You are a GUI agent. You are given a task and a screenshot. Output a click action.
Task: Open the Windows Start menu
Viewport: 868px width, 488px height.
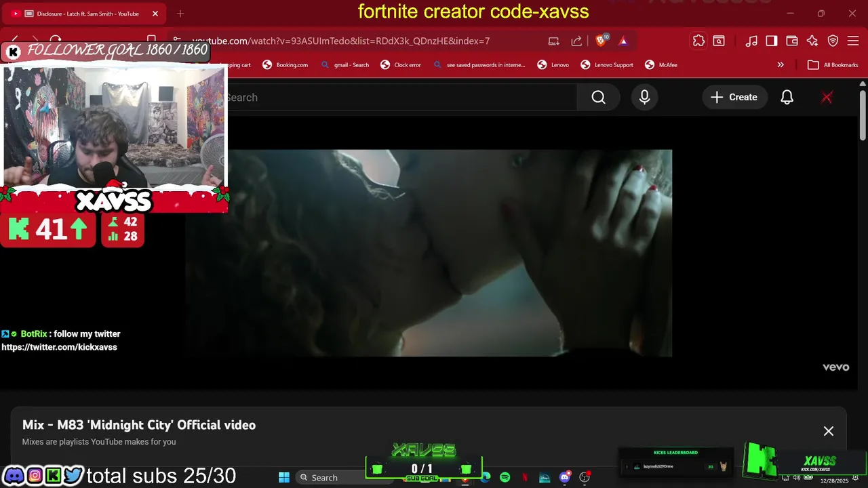tap(284, 477)
